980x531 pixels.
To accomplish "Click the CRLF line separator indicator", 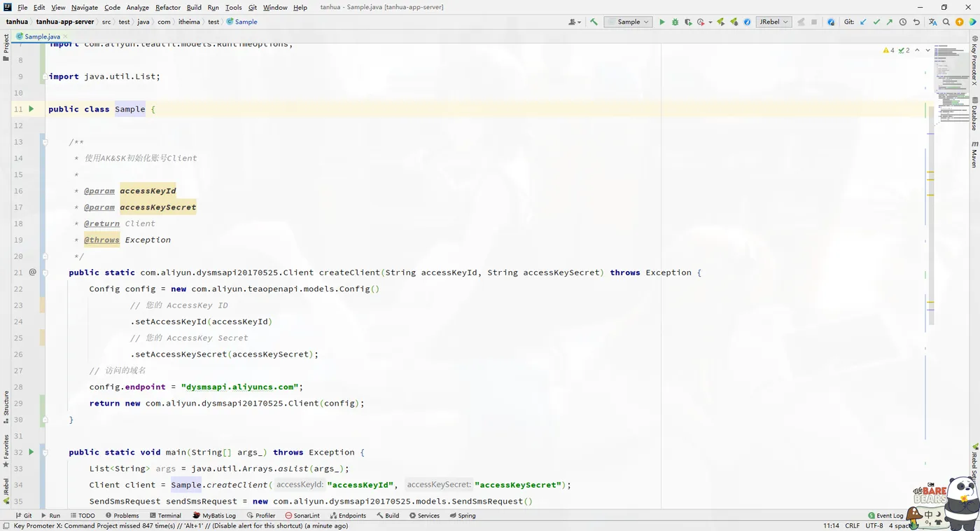I will point(853,525).
